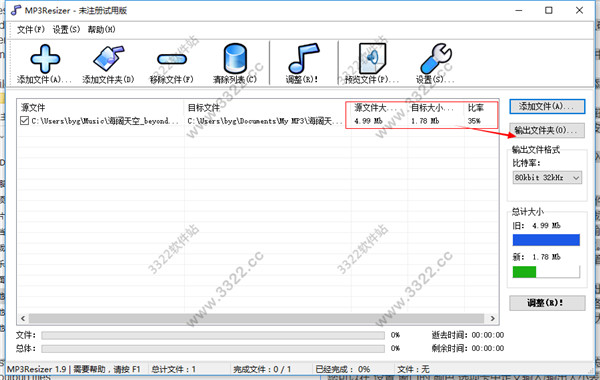Click the 目标大小... column header

point(432,108)
